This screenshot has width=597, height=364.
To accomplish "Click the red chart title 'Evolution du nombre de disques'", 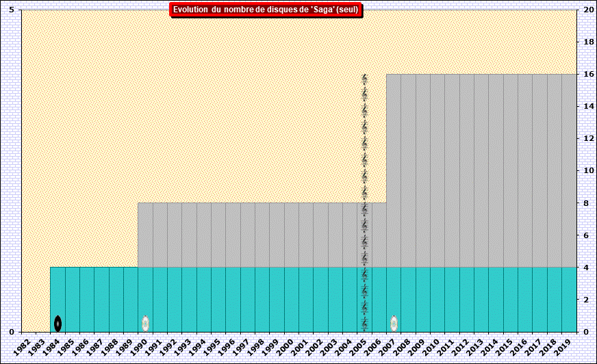I will click(x=266, y=10).
